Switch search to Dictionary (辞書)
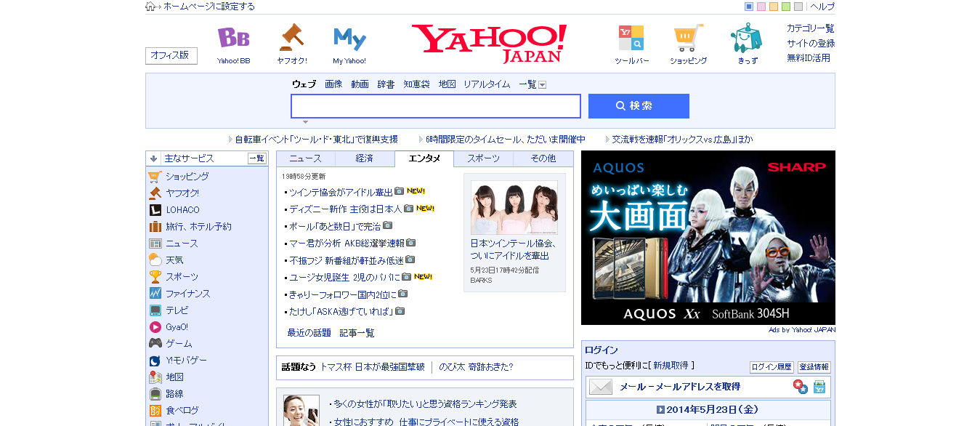The width and height of the screenshot is (980, 426). [x=386, y=84]
